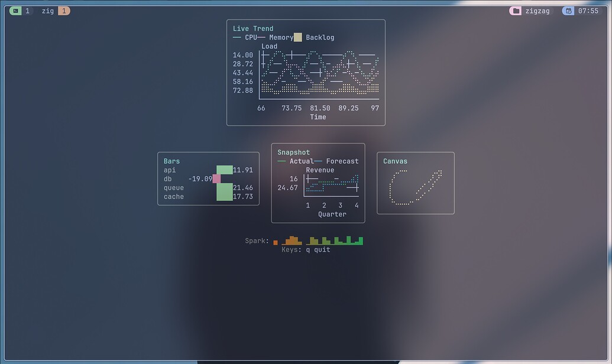The height and width of the screenshot is (364, 612).
Task: Click the "Bars" panel title
Action: pos(171,161)
